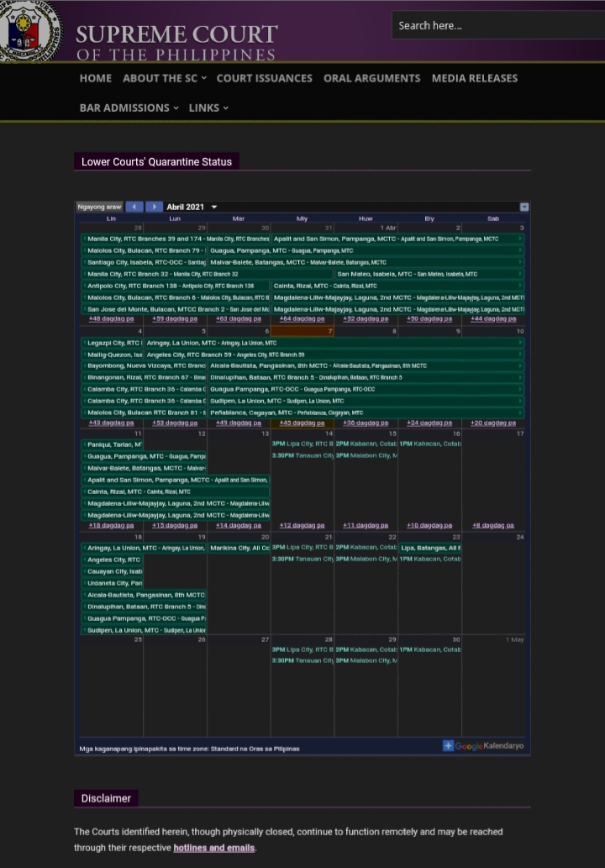Go to previous month in calendar

[x=134, y=207]
